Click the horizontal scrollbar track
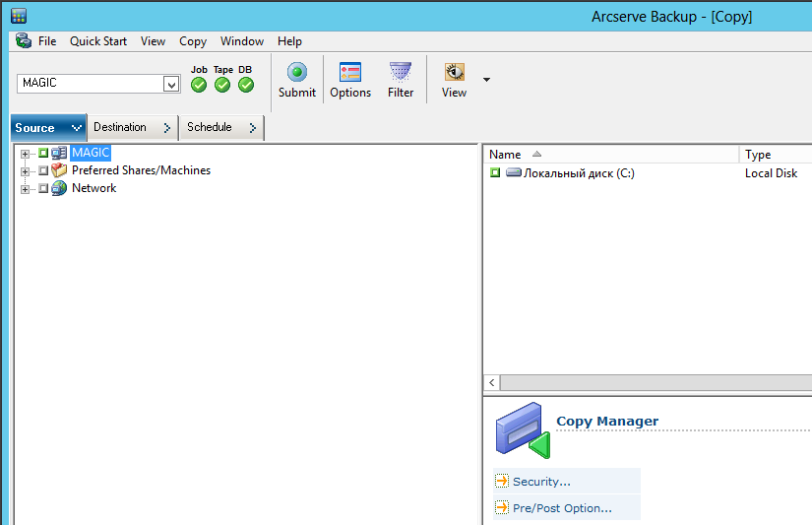This screenshot has height=525, width=812. point(656,383)
